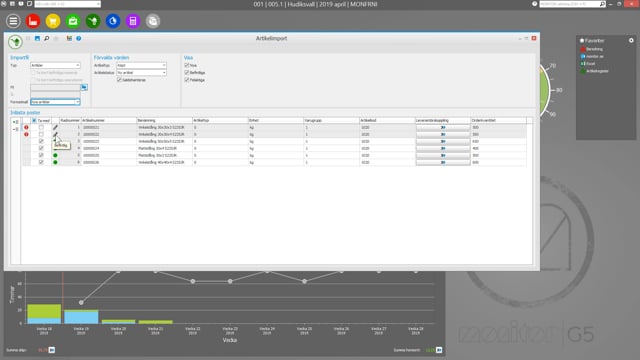Image resolution: width=640 pixels, height=360 pixels.
Task: Click the Summa button icon at bottom left of chart
Action: pos(51,350)
